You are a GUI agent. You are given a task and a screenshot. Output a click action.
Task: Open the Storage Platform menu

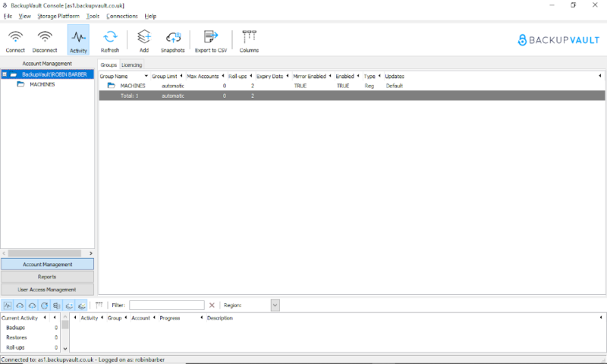[58, 16]
